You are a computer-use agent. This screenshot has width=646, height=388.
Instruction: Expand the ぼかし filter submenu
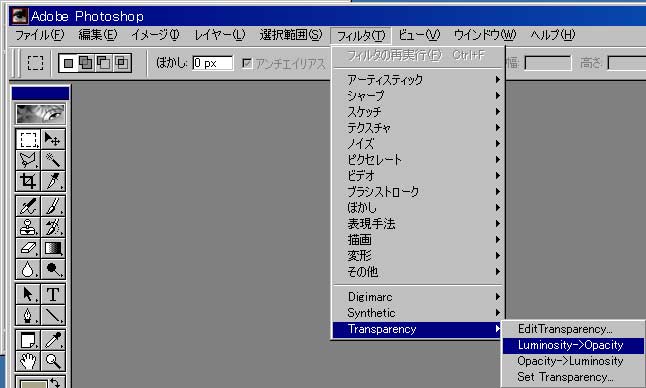[x=418, y=208]
